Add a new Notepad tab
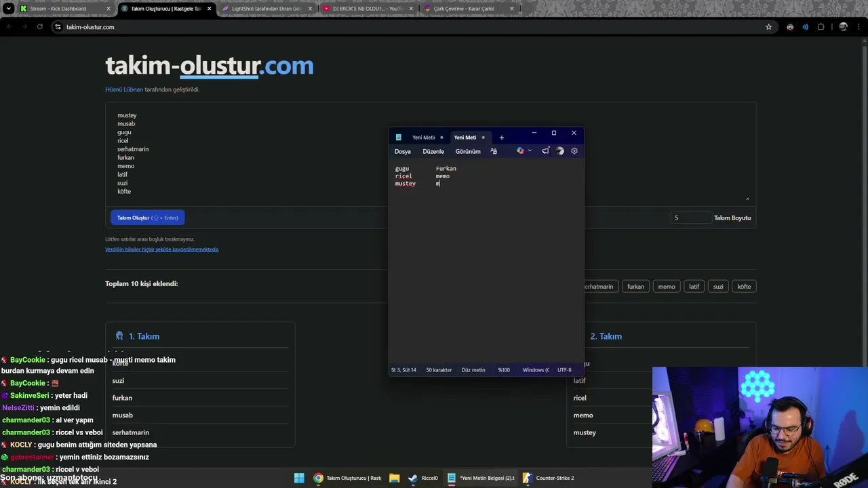Image resolution: width=868 pixels, height=488 pixels. point(502,138)
